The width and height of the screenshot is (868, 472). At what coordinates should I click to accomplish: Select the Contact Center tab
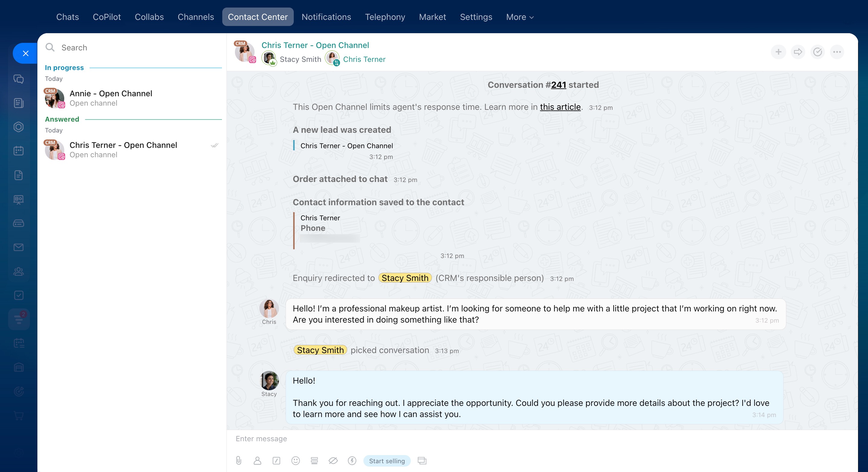(x=258, y=17)
